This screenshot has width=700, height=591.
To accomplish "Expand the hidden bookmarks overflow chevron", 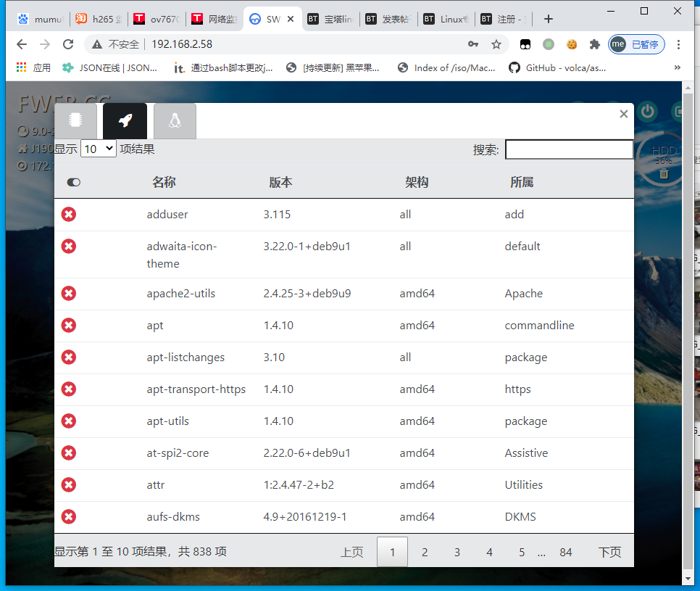I will pos(678,67).
